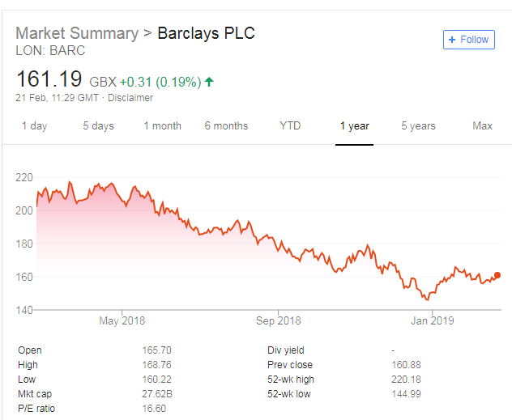Image resolution: width=512 pixels, height=420 pixels.
Task: Click the 161.19 stock price
Action: point(49,80)
